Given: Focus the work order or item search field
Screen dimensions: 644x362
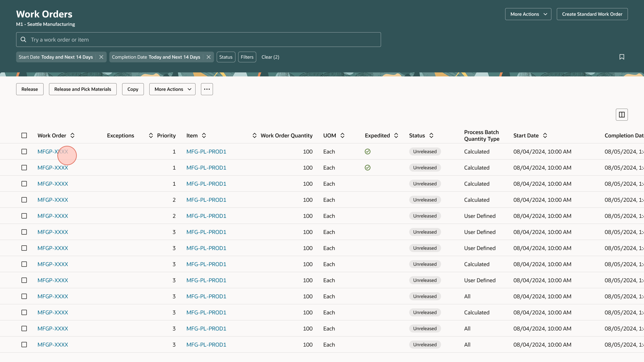Looking at the screenshot, I should pyautogui.click(x=199, y=40).
